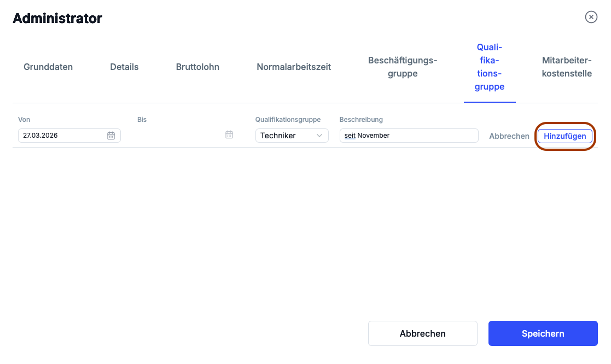611x364 pixels.
Task: Show the Beschäftigungsgruppe tab
Action: [x=403, y=67]
